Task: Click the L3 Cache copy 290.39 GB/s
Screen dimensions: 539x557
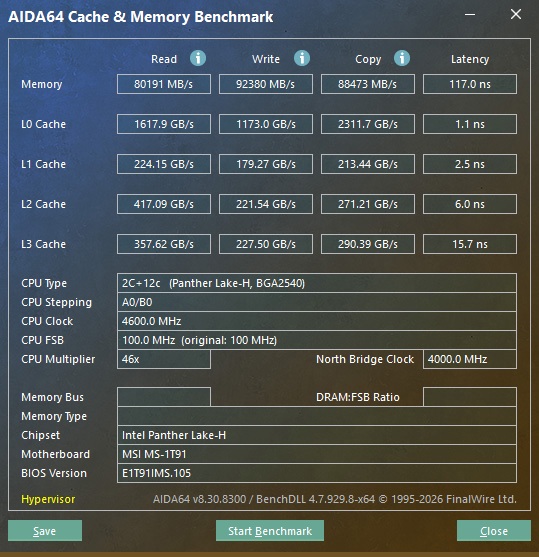Action: [x=368, y=244]
